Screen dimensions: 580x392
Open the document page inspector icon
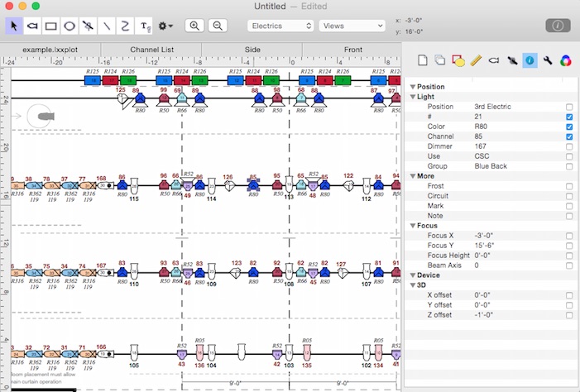point(423,60)
